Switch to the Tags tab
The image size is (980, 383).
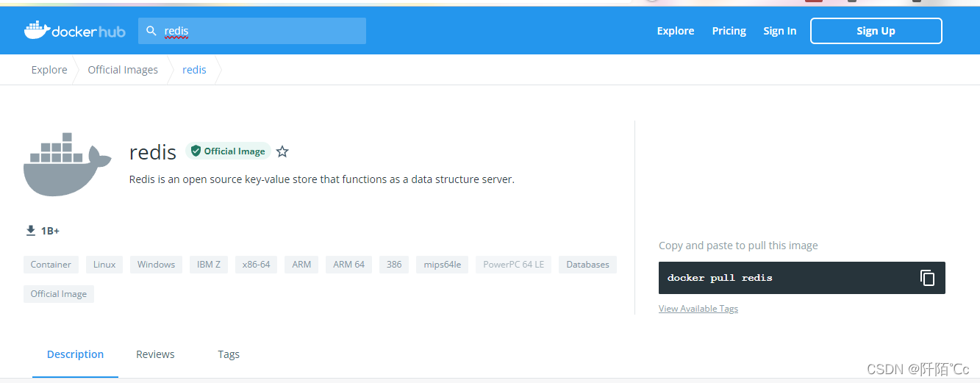pos(229,354)
